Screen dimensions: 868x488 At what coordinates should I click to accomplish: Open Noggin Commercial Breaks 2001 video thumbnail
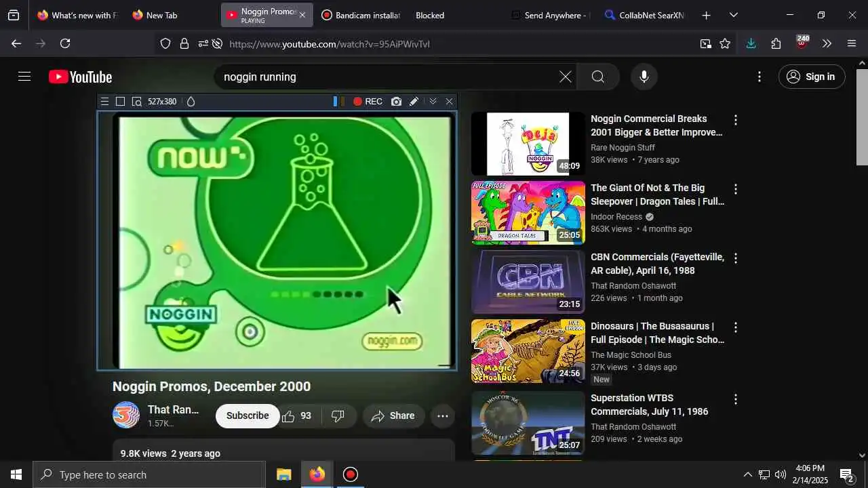coord(528,144)
